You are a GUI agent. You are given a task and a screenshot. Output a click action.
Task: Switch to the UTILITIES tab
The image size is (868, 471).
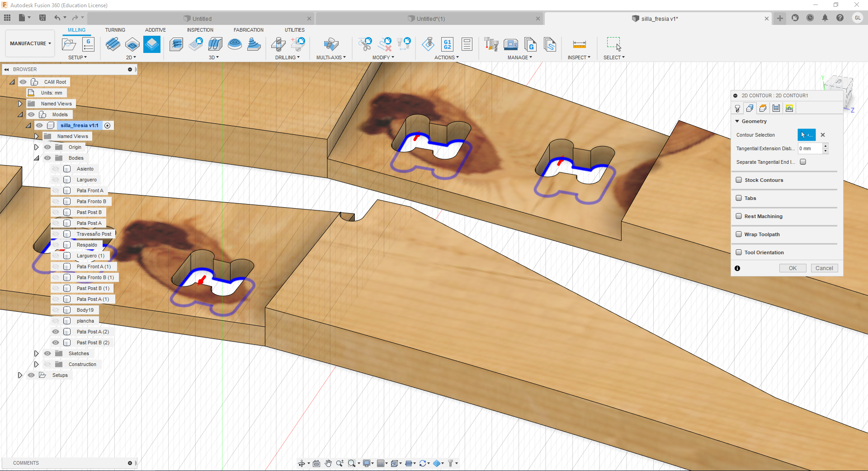295,30
